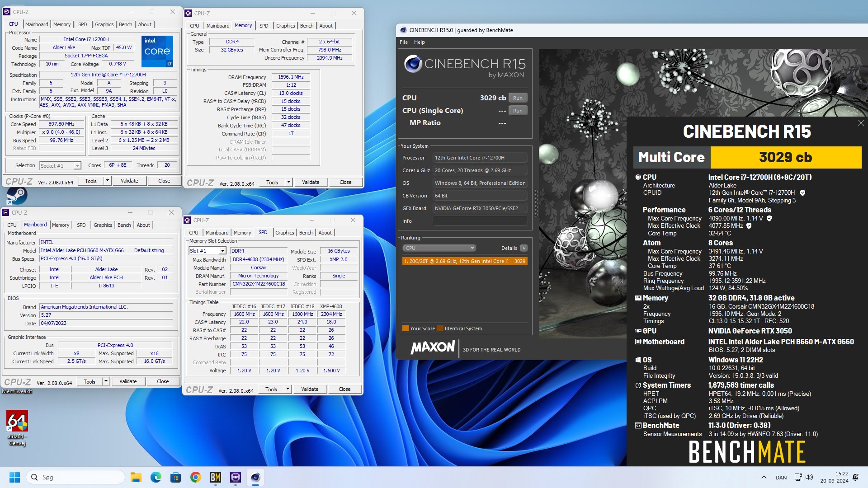The height and width of the screenshot is (488, 868).
Task: Open ranking Details arrow button
Action: tap(524, 248)
